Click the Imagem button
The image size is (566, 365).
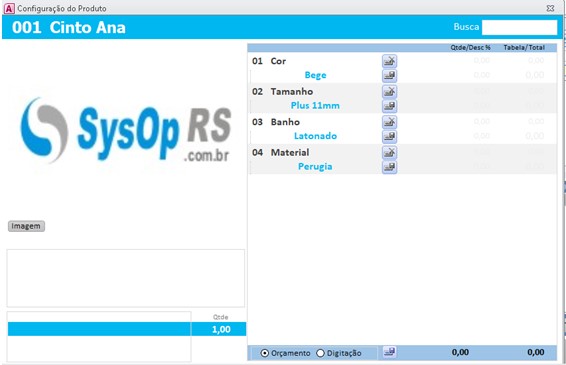pos(26,226)
